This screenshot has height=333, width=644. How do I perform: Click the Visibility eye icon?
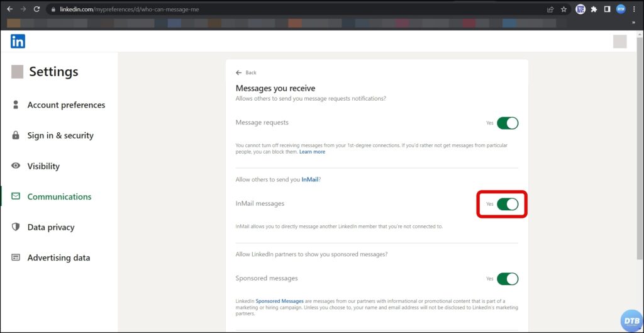click(16, 166)
